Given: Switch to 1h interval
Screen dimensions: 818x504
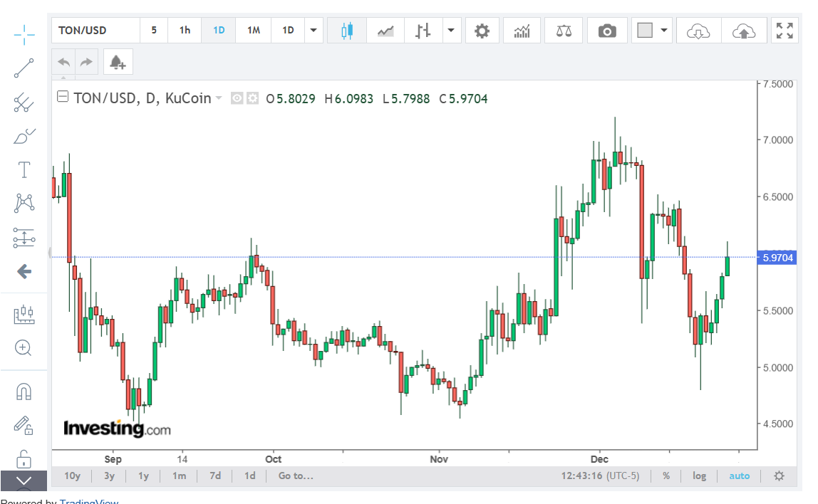Looking at the screenshot, I should coord(185,30).
